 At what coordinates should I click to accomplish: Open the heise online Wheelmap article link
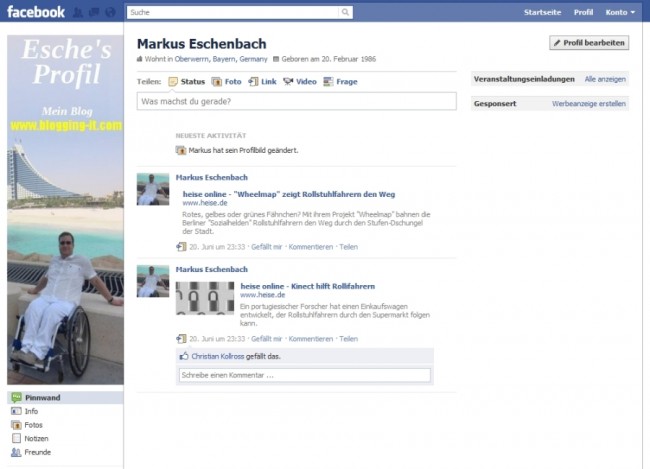pyautogui.click(x=289, y=194)
